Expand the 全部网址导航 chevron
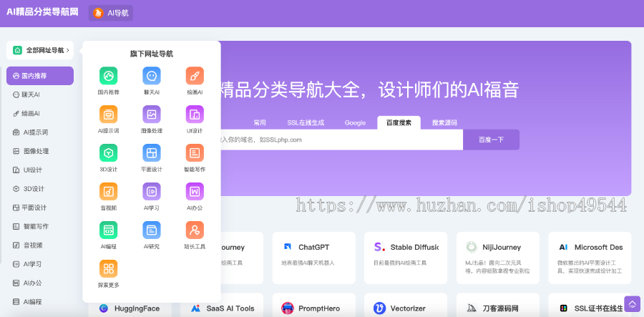644x317 pixels. click(x=67, y=51)
